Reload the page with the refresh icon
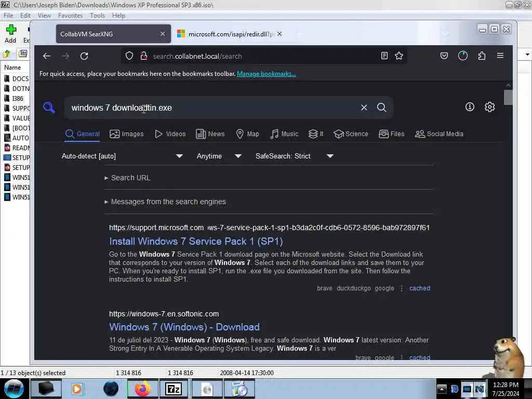The height and width of the screenshot is (399, 532). point(84,56)
